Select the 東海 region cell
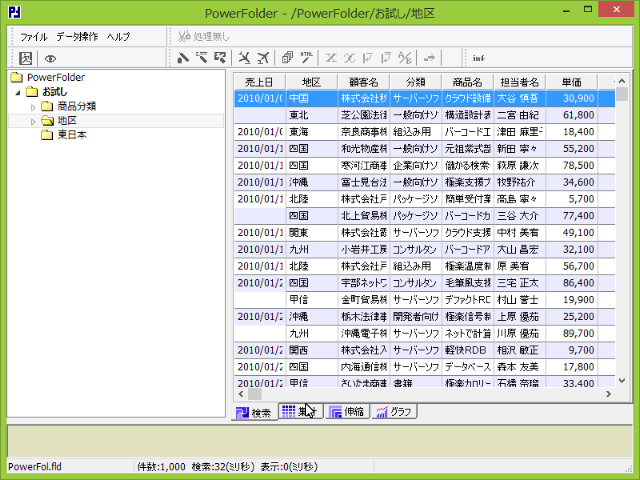Viewport: 640px width, 480px height. [312, 132]
